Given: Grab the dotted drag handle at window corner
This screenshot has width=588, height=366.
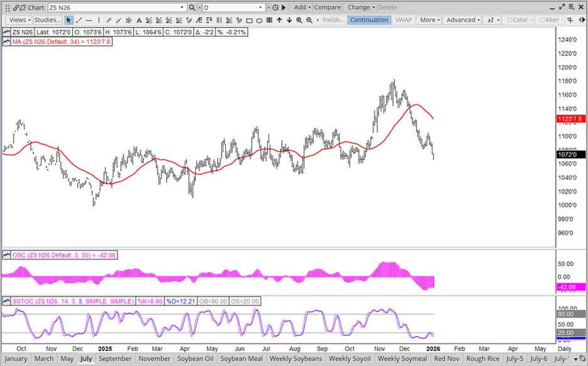Looking at the screenshot, I should pos(7,8).
